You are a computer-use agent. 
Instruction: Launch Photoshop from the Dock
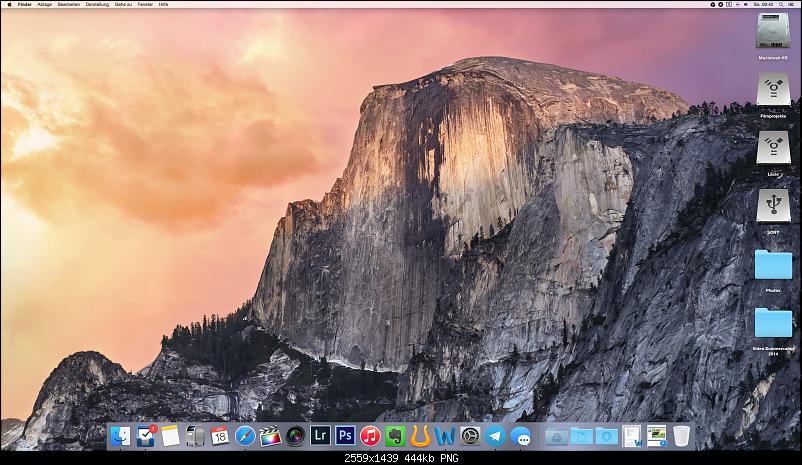point(345,436)
